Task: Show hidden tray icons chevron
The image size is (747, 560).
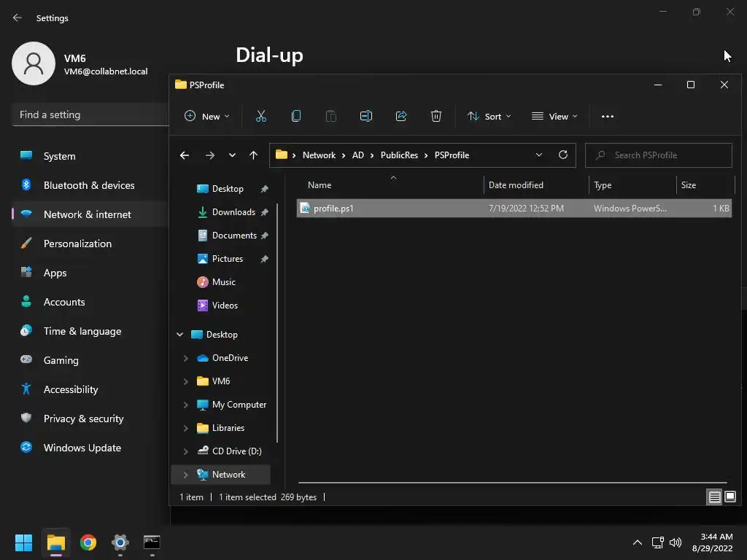Action: pos(637,542)
